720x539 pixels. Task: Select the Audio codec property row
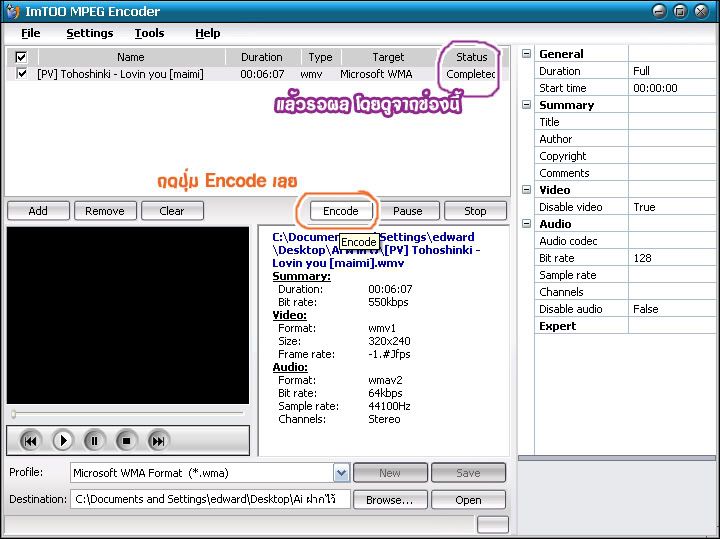coord(625,241)
